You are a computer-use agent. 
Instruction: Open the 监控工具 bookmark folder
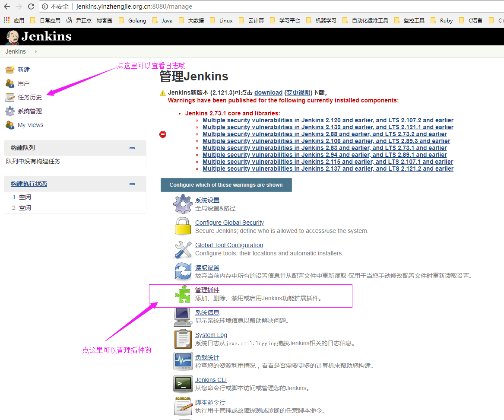pos(409,21)
